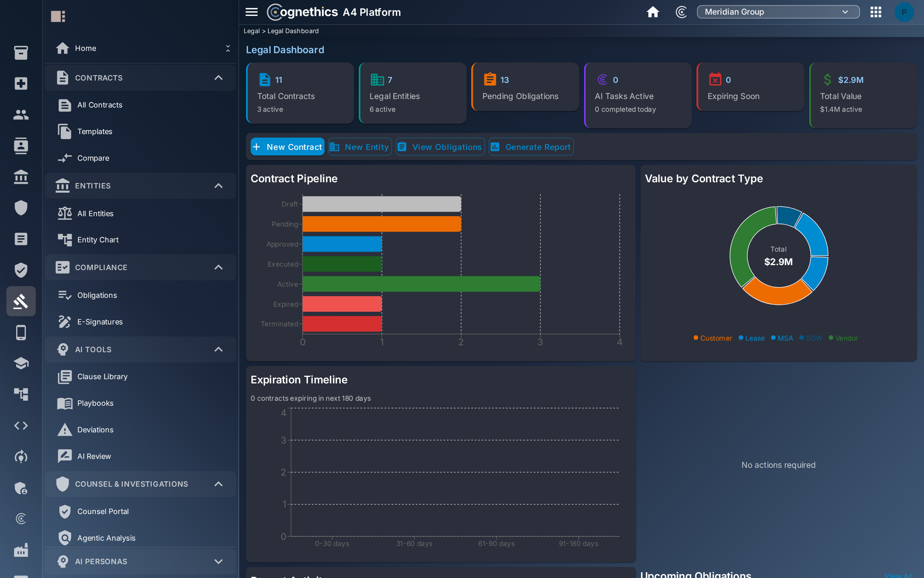Toggle the SOW legend entry

click(x=810, y=338)
